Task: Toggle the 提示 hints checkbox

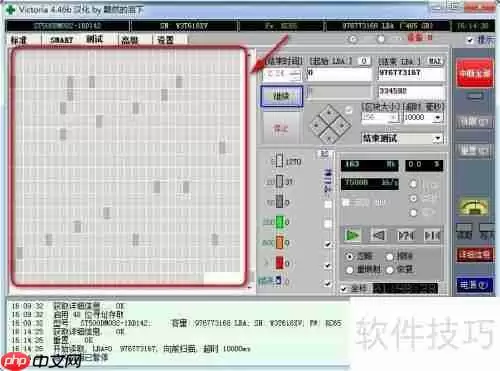Action: pos(470,40)
